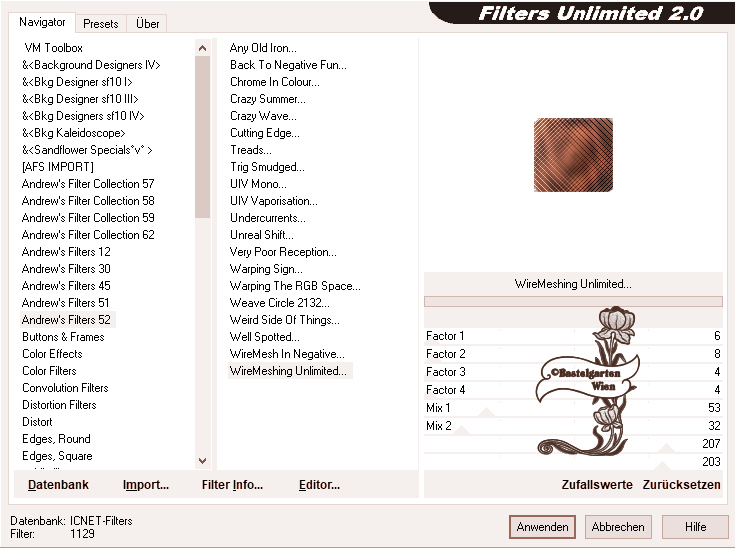Click Zufallswerte to randomize values
Image resolution: width=735 pixels, height=548 pixels.
(x=597, y=485)
